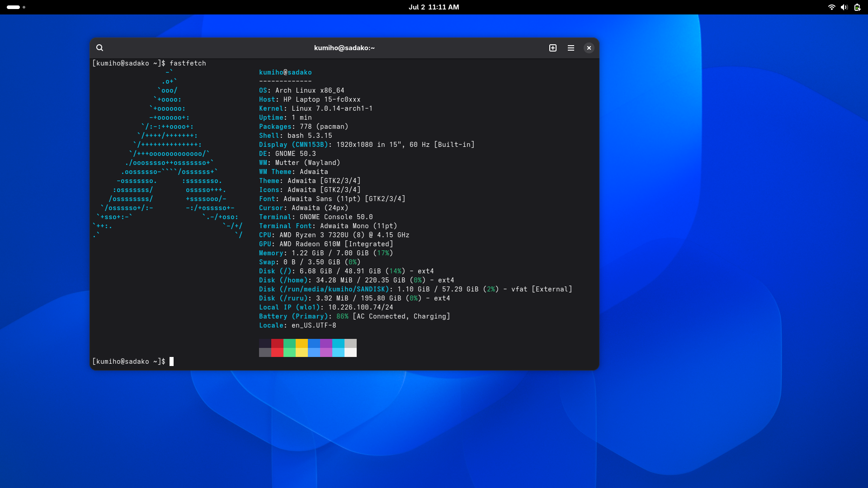
Task: Click the cyan 'kumiho@sadako' fastfetch header
Action: tap(285, 72)
